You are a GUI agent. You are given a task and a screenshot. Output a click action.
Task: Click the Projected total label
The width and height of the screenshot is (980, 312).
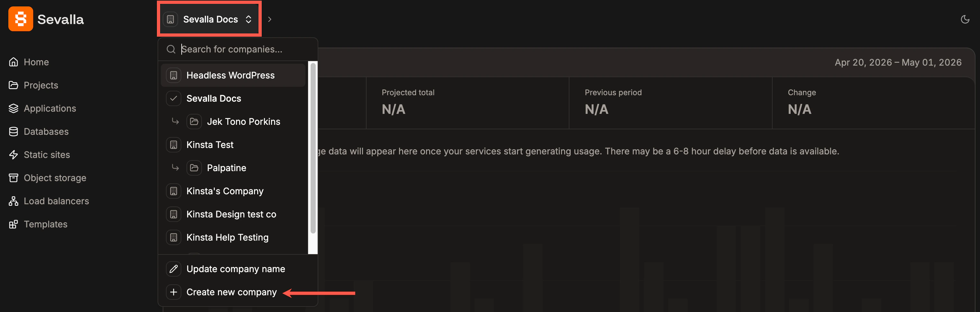[x=408, y=92]
